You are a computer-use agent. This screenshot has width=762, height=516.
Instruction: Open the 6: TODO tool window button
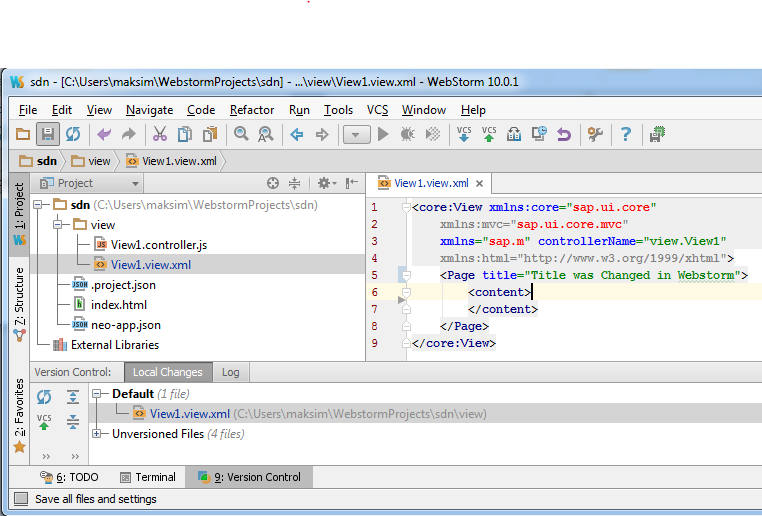tap(69, 477)
